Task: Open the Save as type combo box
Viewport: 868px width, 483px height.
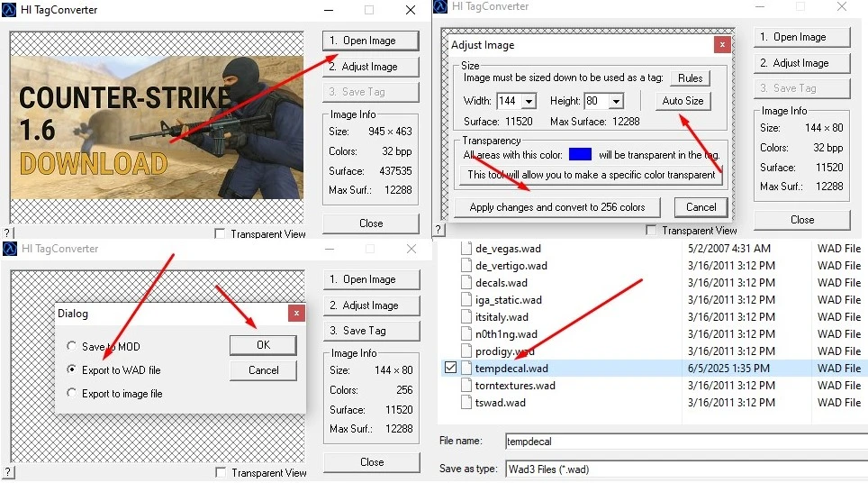Action: tap(686, 469)
